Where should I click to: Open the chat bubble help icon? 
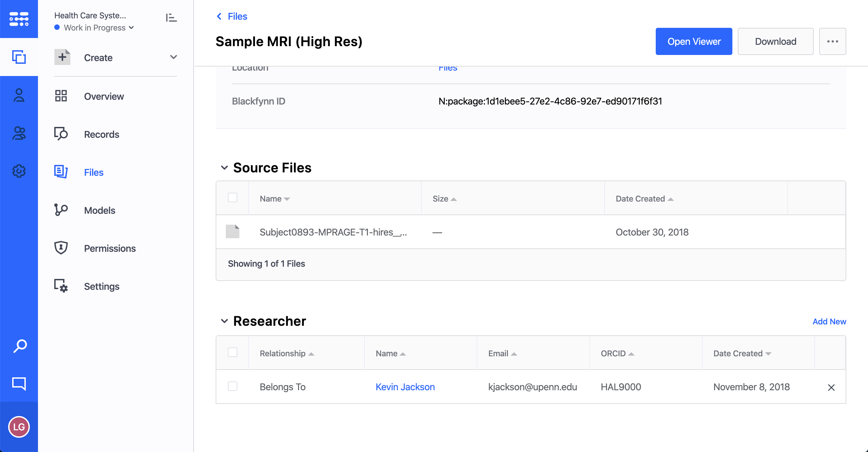coord(19,383)
